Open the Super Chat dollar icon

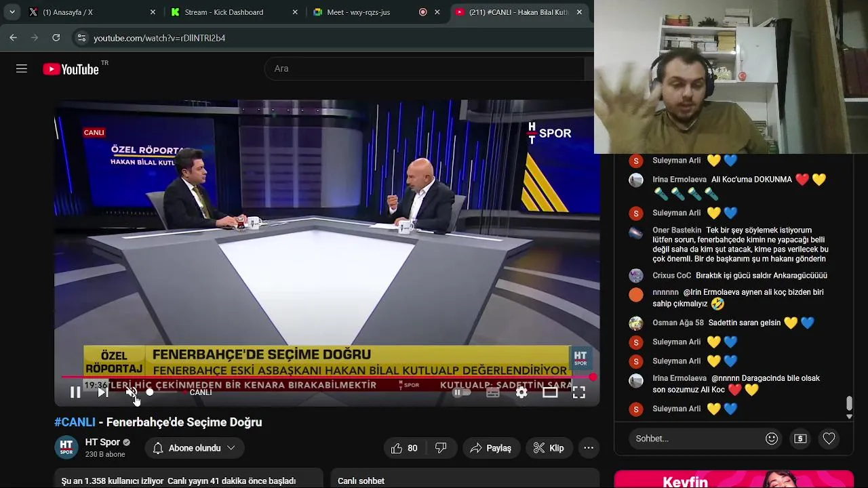800,439
